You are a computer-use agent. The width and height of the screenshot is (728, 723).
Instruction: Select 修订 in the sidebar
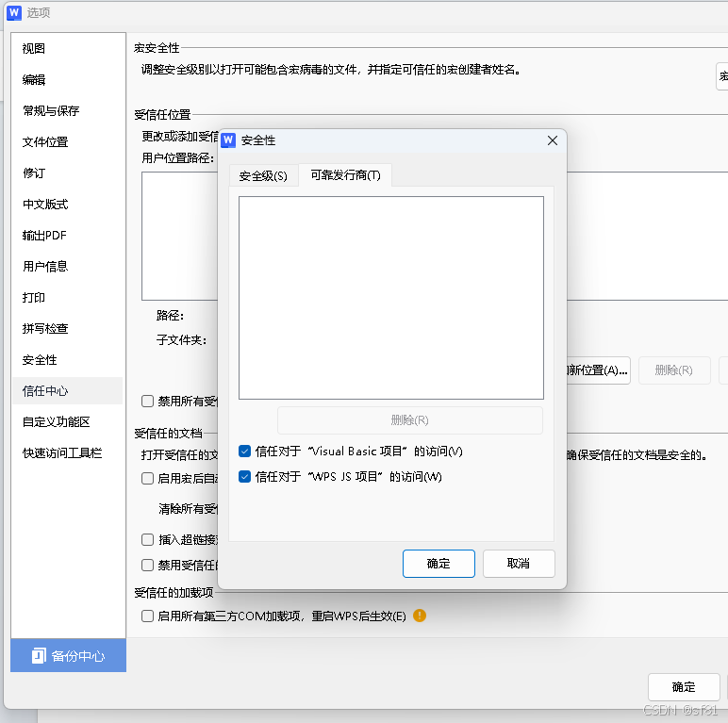67,173
